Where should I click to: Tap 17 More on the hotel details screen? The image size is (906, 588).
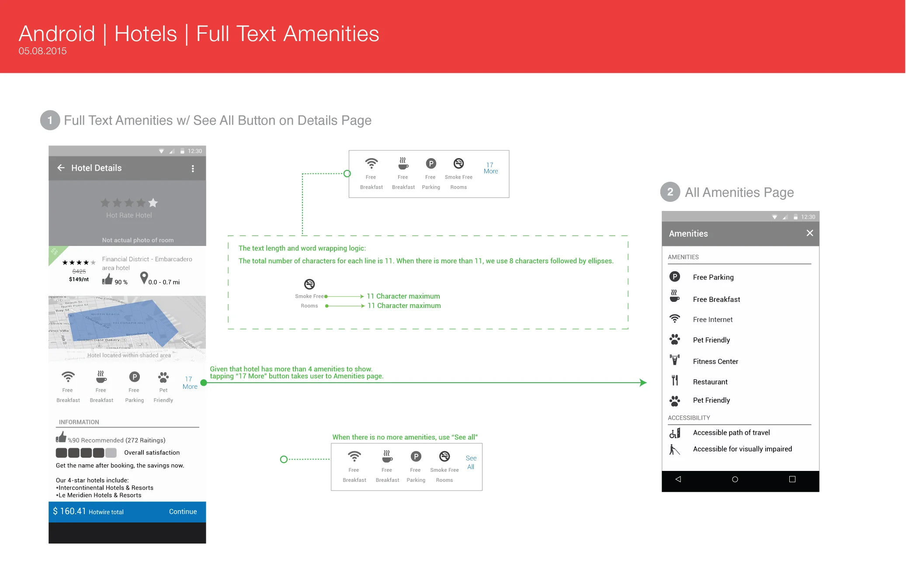point(190,383)
